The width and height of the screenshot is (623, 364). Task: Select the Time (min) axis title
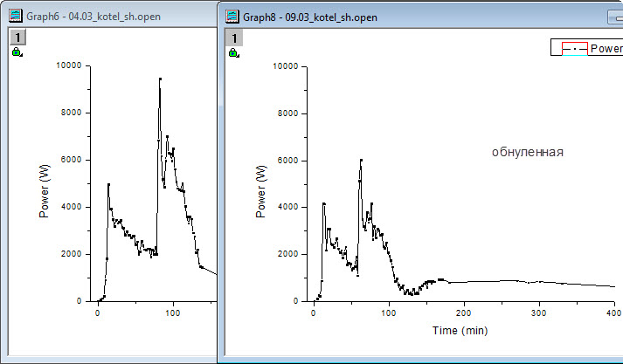[x=460, y=331]
